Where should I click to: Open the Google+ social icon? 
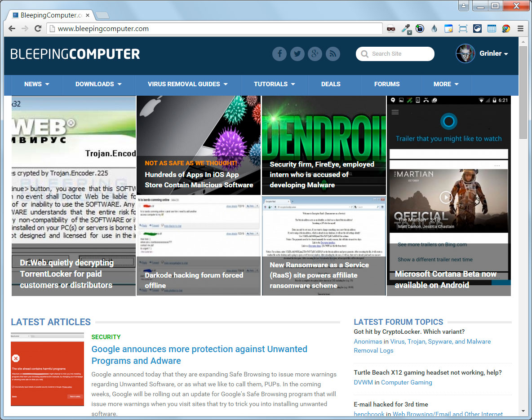(315, 53)
